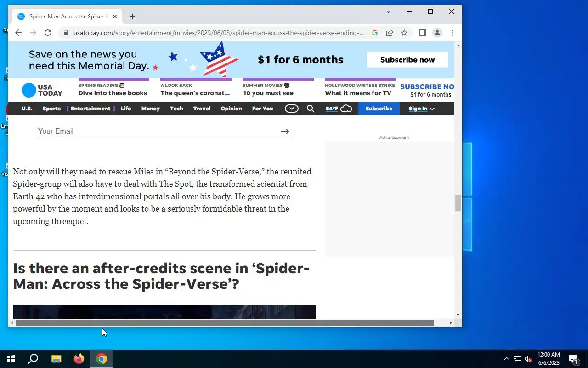
Task: Bookmark this page with the star icon
Action: pos(404,33)
